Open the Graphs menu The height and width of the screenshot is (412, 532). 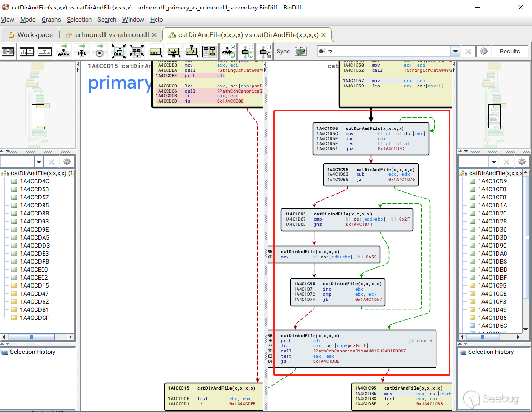click(x=51, y=19)
